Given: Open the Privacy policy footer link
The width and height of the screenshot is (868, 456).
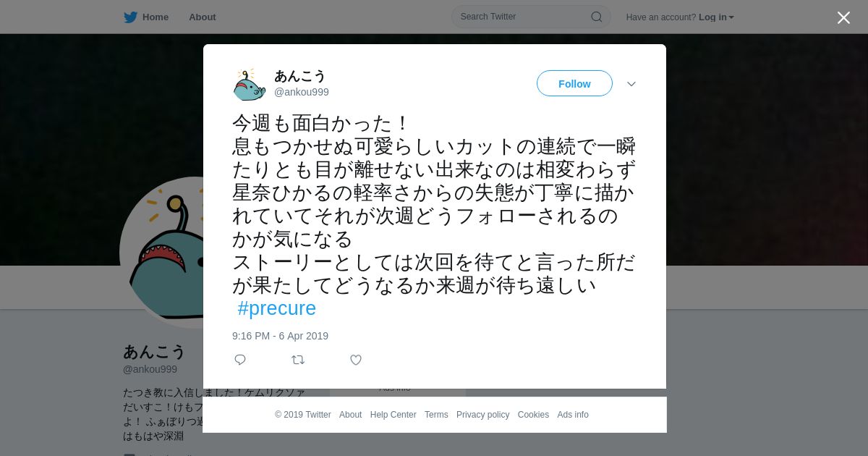Looking at the screenshot, I should click(x=482, y=415).
